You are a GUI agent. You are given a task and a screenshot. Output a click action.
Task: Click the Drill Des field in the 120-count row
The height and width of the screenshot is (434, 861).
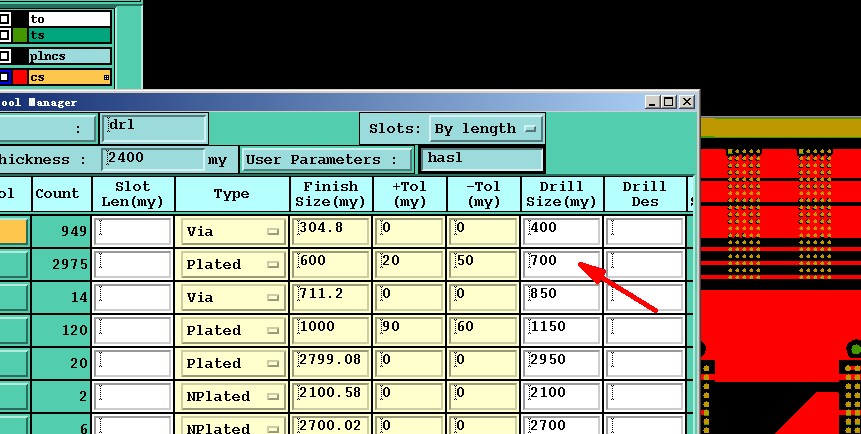(645, 330)
